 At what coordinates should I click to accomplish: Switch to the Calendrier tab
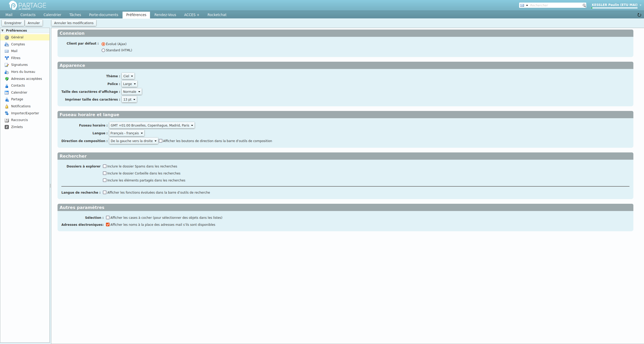pyautogui.click(x=52, y=15)
